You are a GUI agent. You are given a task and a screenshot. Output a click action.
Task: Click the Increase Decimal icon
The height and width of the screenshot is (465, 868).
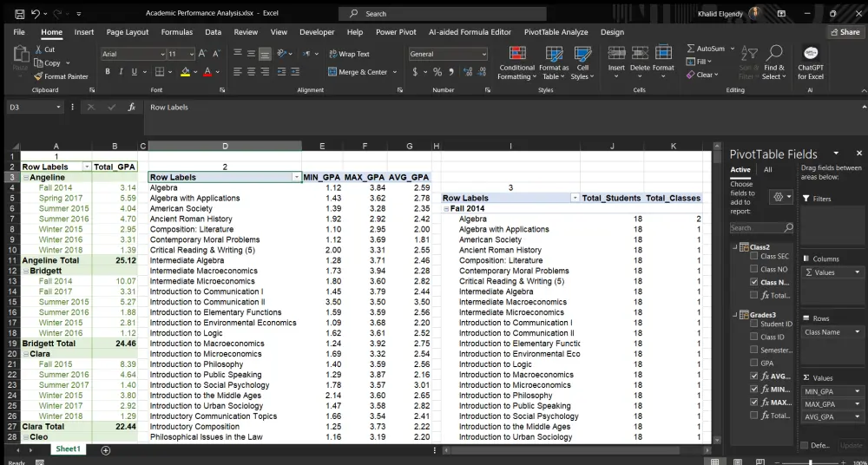(468, 72)
